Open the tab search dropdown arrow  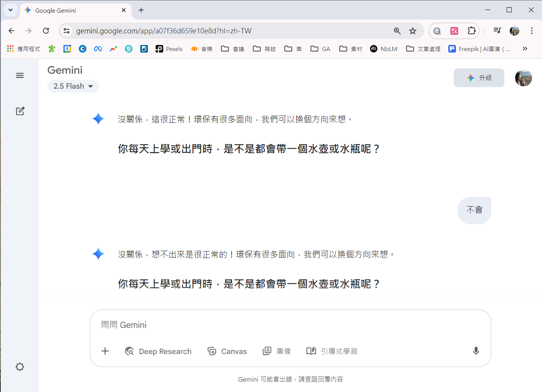[10, 10]
